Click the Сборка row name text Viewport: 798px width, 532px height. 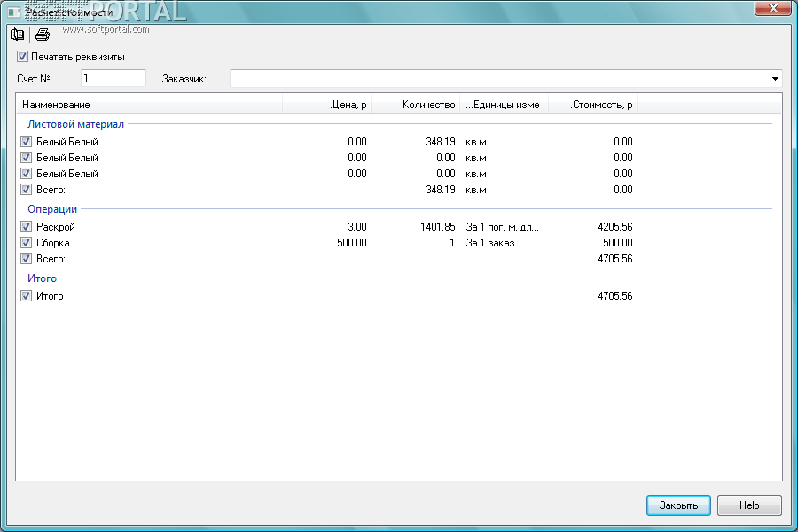pos(53,243)
